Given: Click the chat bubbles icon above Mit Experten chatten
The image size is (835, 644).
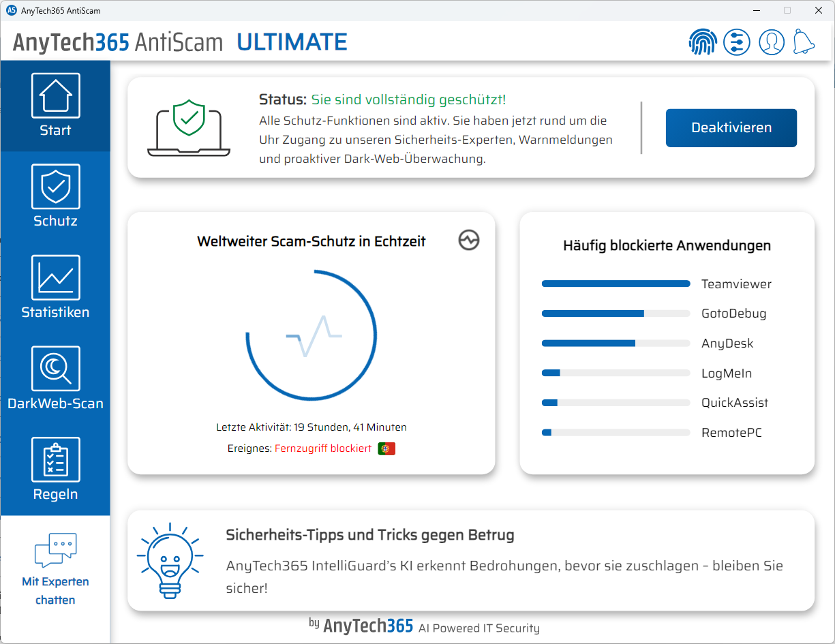Looking at the screenshot, I should 55,549.
